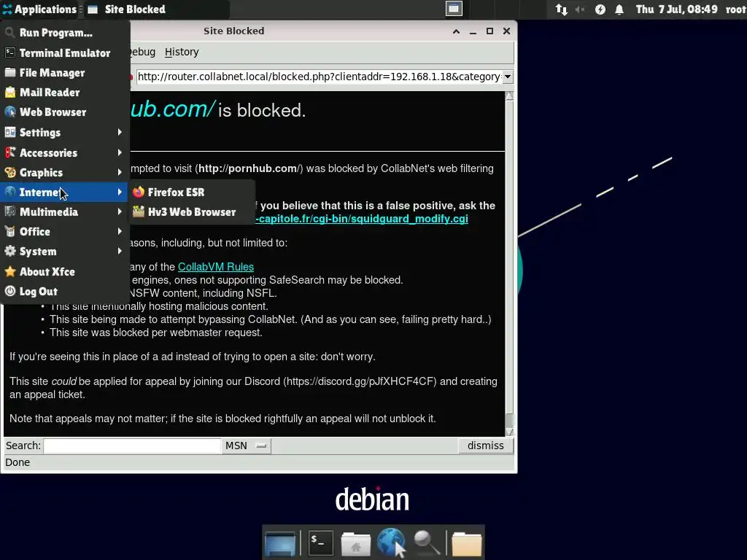Open home folder from the dock
The width and height of the screenshot is (747, 560).
point(355,543)
